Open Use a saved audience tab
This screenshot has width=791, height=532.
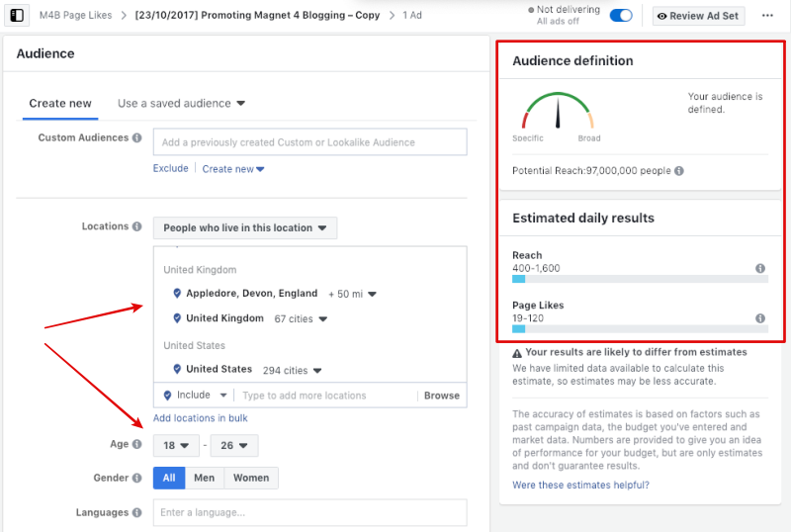pos(181,104)
